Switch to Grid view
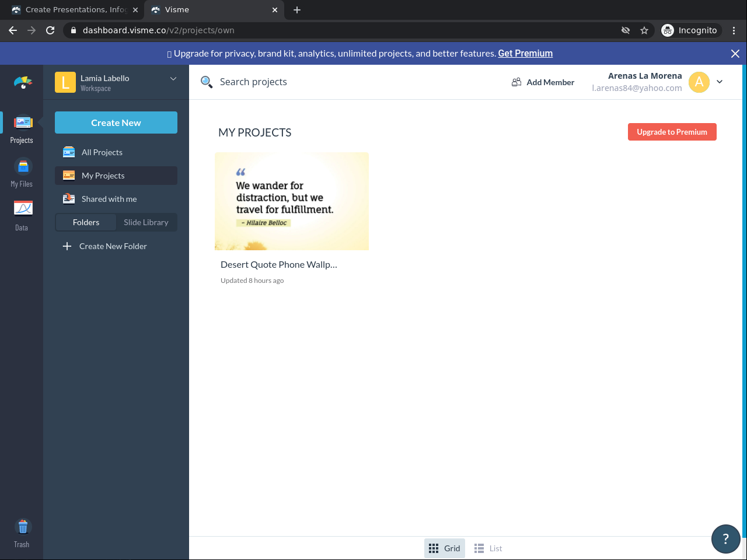 coord(445,548)
